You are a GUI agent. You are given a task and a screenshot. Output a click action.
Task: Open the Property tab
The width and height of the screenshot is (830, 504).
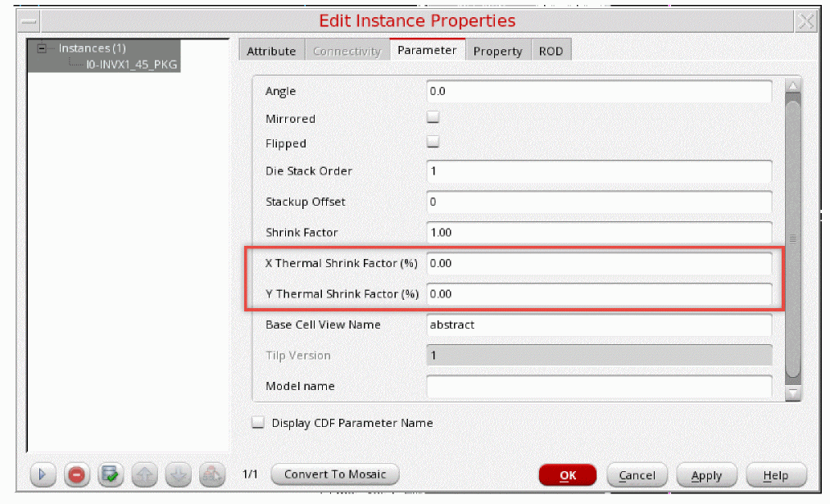click(x=497, y=52)
